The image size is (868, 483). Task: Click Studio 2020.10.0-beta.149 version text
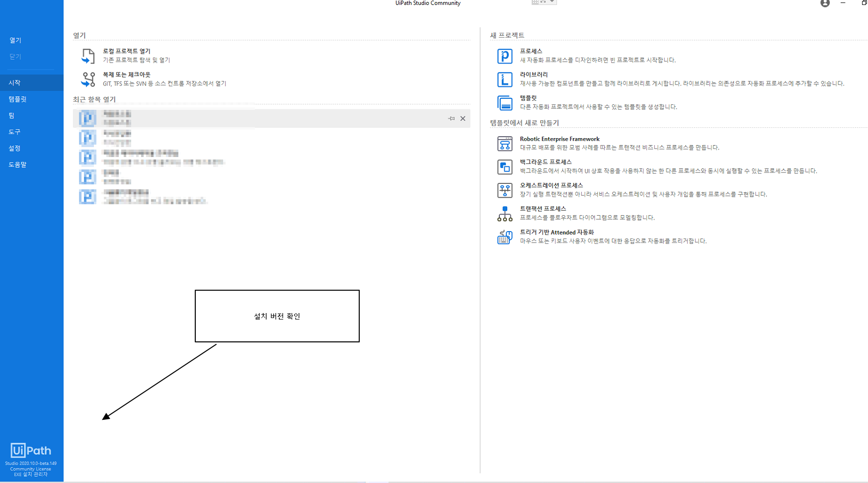[x=31, y=463]
